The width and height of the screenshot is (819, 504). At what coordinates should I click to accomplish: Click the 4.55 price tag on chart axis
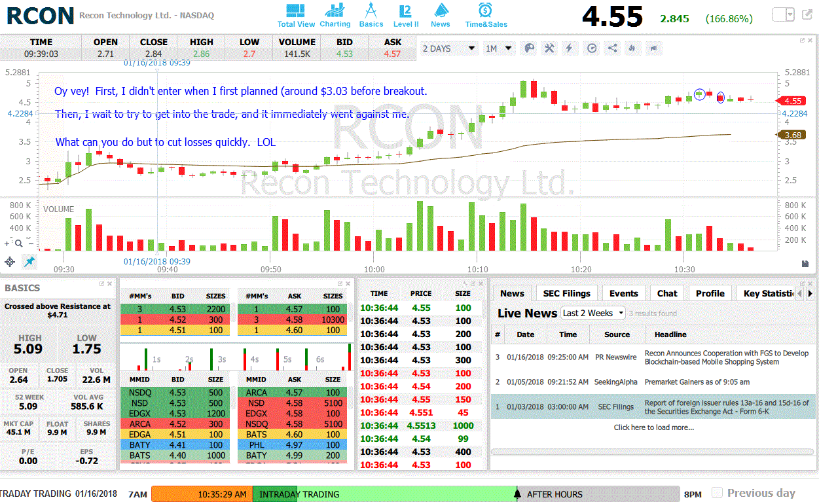click(791, 101)
